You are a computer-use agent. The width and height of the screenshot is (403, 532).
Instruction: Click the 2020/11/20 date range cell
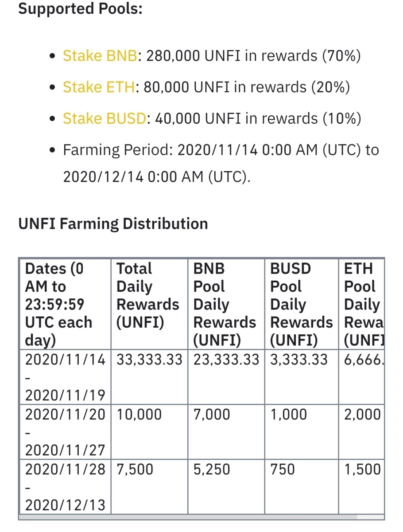[x=65, y=432]
